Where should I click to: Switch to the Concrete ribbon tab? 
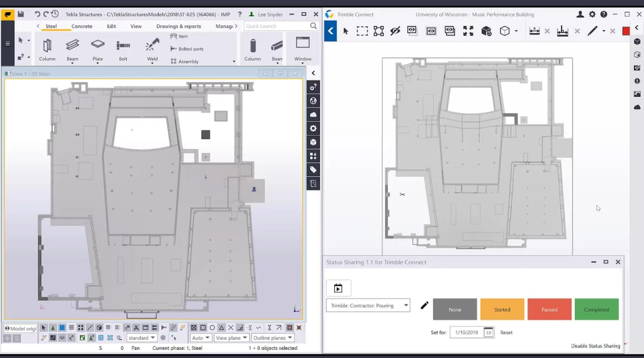tap(82, 26)
